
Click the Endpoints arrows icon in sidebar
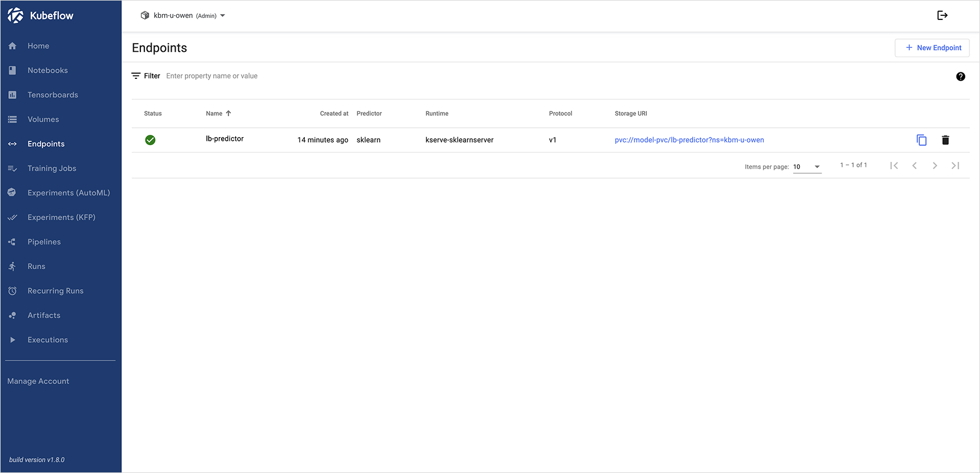point(12,144)
